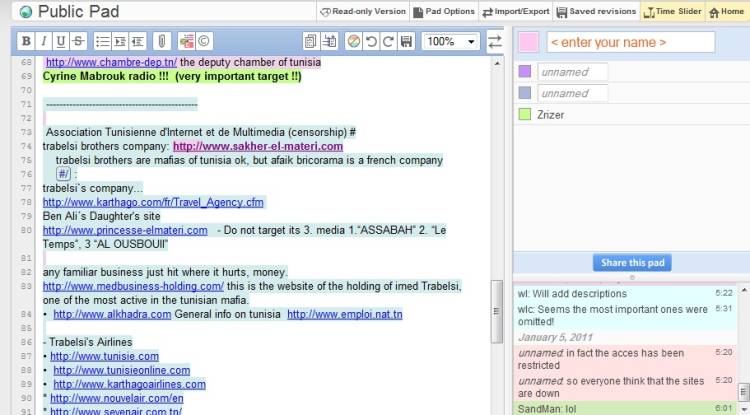Open the nouvelair.com/en link
The image size is (750, 415).
click(x=117, y=398)
